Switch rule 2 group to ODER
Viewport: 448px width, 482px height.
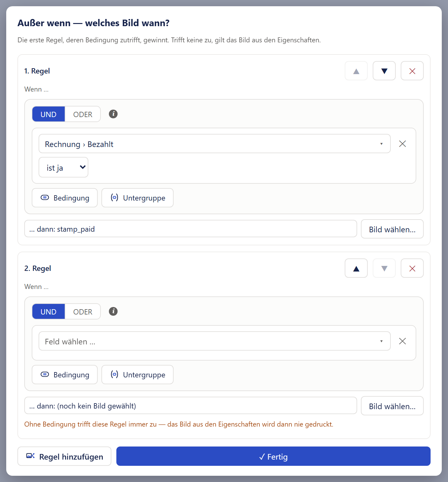tap(83, 311)
